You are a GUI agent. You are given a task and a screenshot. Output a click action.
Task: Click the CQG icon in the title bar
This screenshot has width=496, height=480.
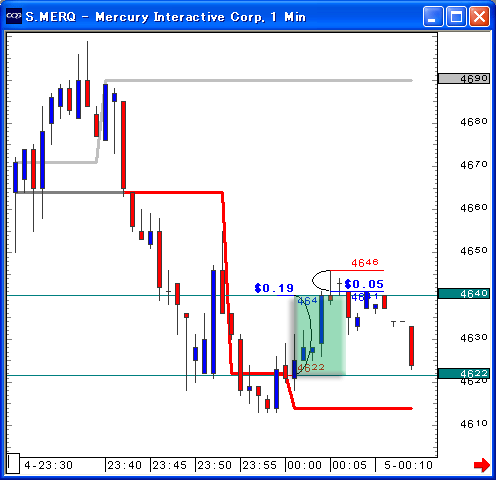point(14,16)
